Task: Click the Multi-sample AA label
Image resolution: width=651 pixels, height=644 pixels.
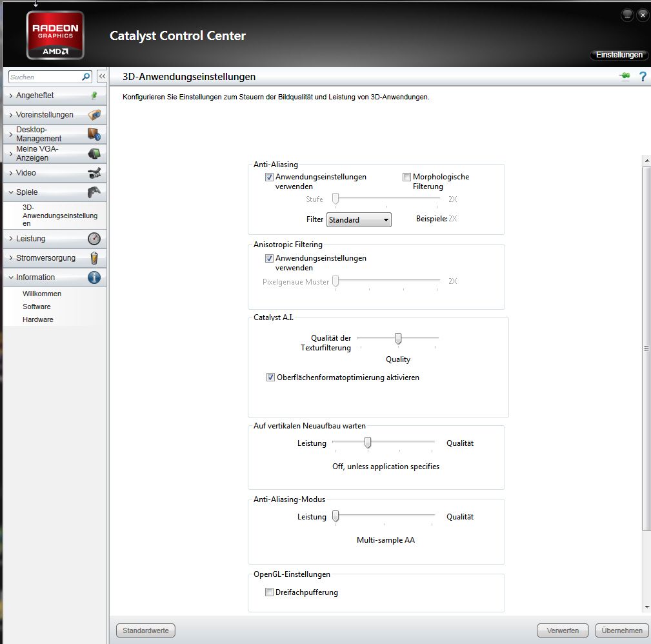Action: click(x=386, y=539)
